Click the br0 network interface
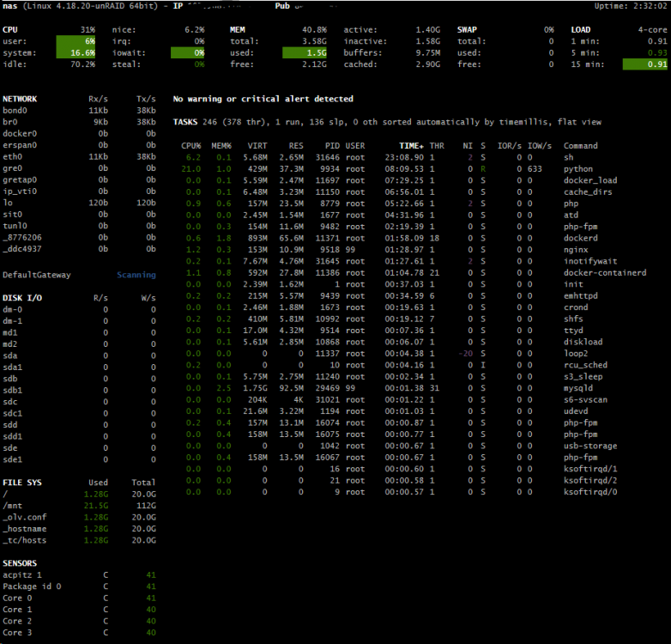Screen dimensions: 671x644 [x=9, y=122]
